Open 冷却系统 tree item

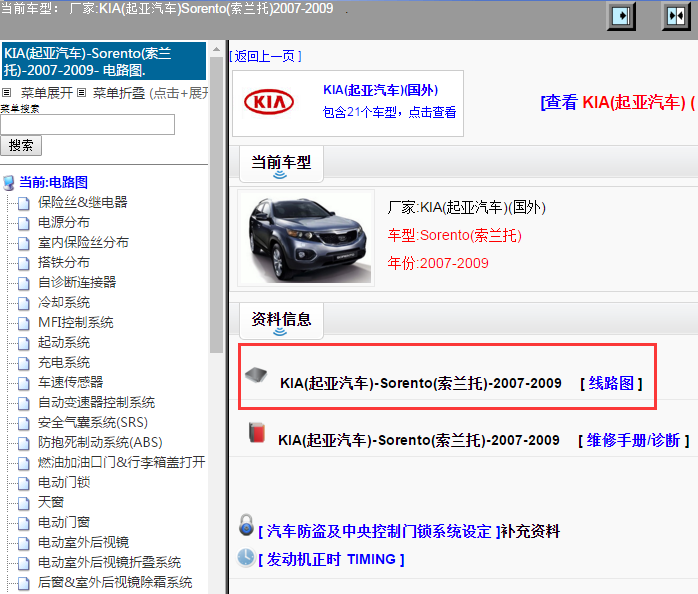click(x=64, y=302)
